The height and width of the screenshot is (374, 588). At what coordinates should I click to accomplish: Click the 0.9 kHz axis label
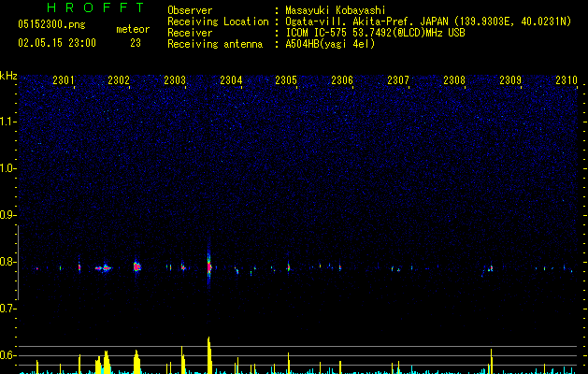[x=7, y=215]
